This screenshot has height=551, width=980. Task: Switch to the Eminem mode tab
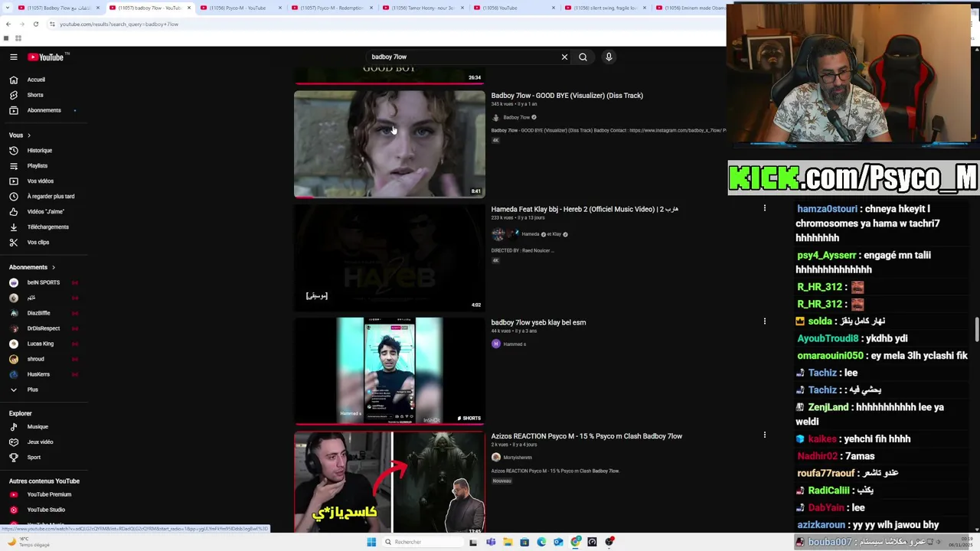[691, 8]
